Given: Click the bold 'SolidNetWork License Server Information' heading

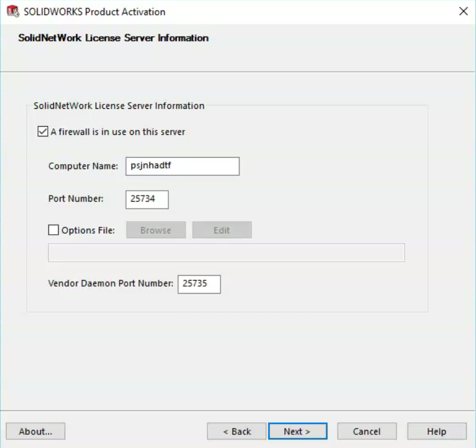Looking at the screenshot, I should tap(114, 38).
